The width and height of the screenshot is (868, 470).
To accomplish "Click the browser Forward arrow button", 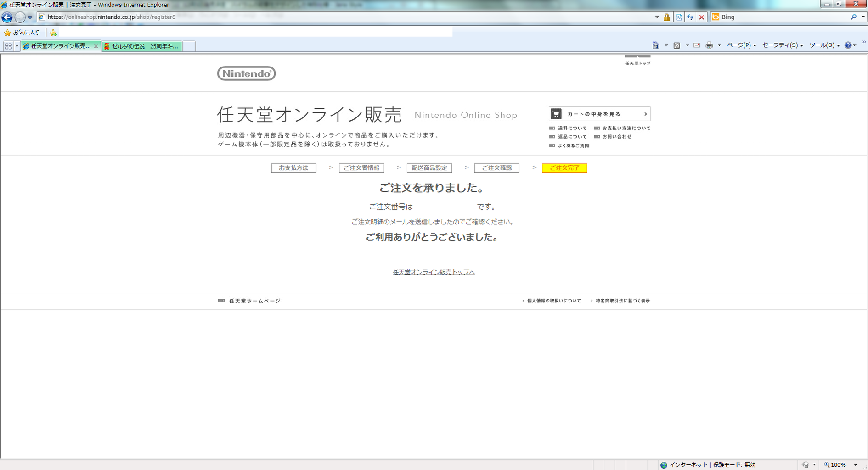I will pyautogui.click(x=20, y=17).
